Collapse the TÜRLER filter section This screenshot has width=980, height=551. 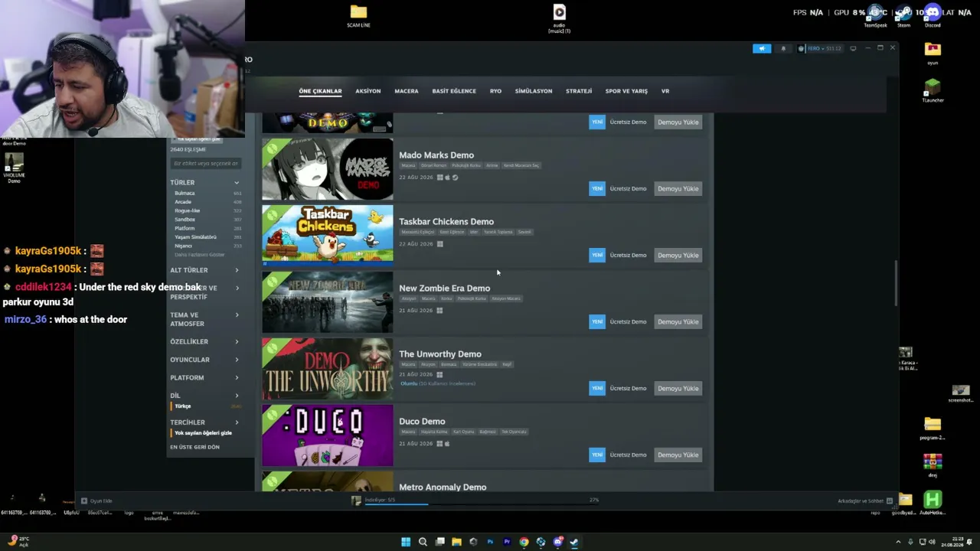pyautogui.click(x=205, y=182)
